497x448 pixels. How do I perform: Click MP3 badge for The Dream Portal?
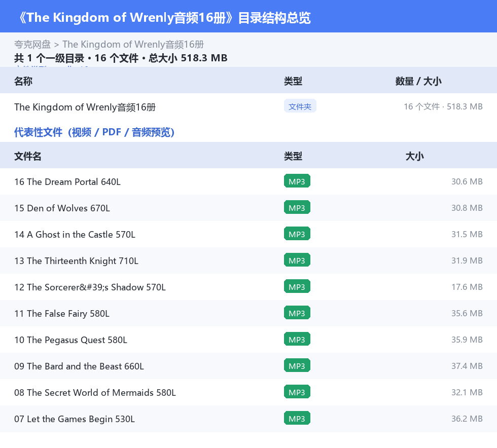(297, 181)
